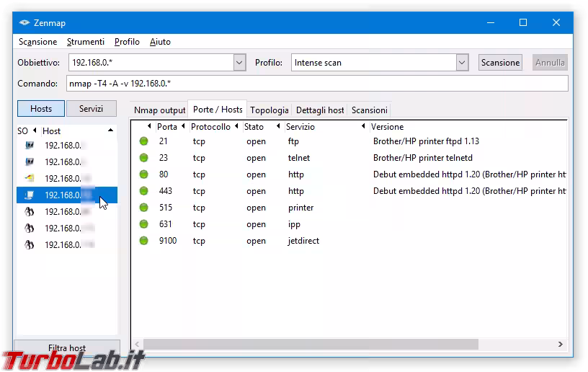This screenshot has height=372, width=588.
Task: Open the Strumenti menu
Action: 86,42
